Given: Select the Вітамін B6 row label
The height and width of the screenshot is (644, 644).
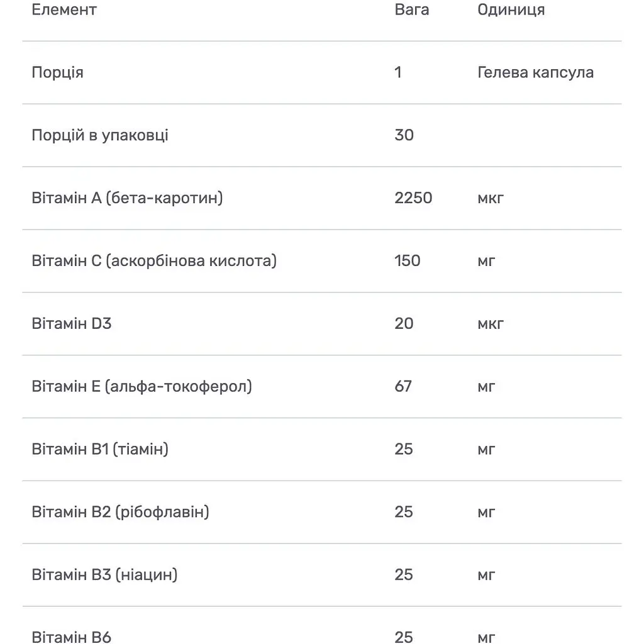Looking at the screenshot, I should 72,637.
